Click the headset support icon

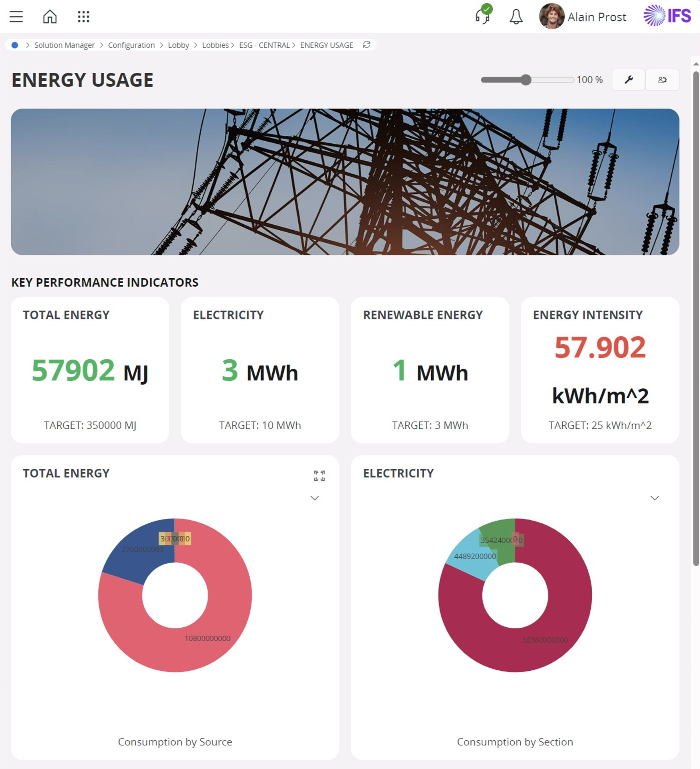[x=483, y=16]
